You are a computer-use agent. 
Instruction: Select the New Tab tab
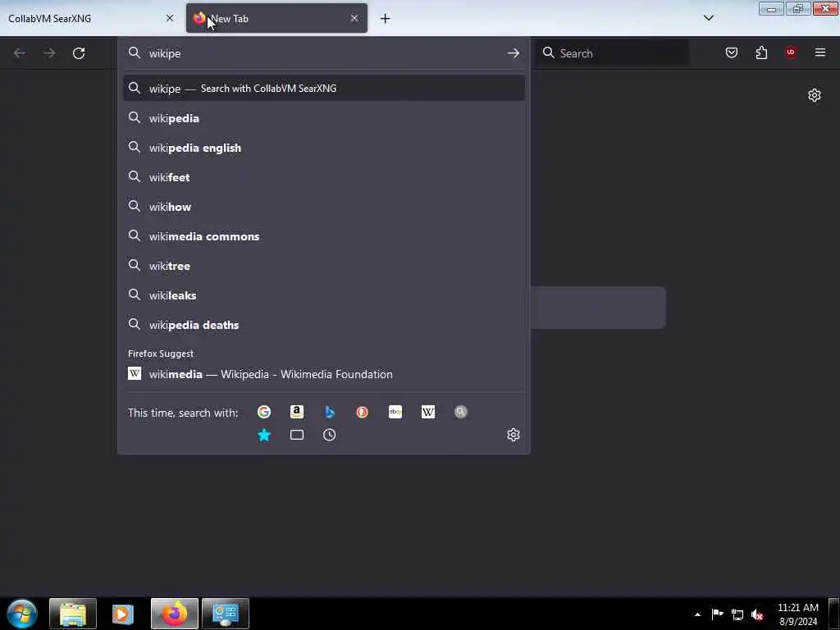tap(276, 18)
